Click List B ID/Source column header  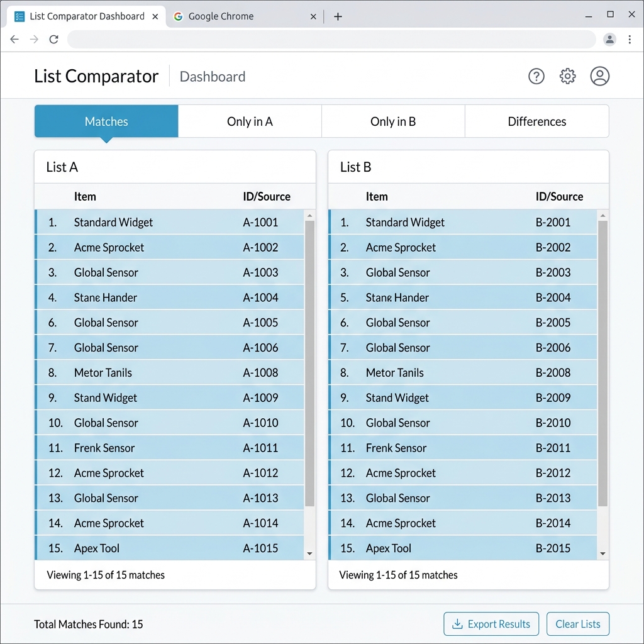(x=559, y=196)
